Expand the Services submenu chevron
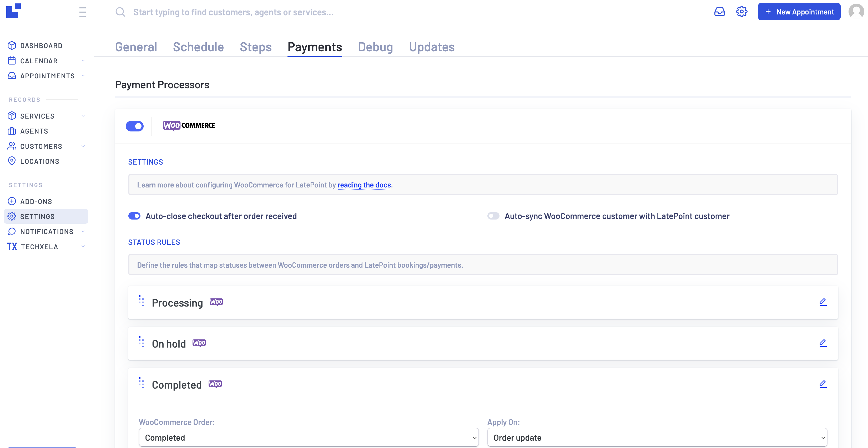 click(x=83, y=116)
